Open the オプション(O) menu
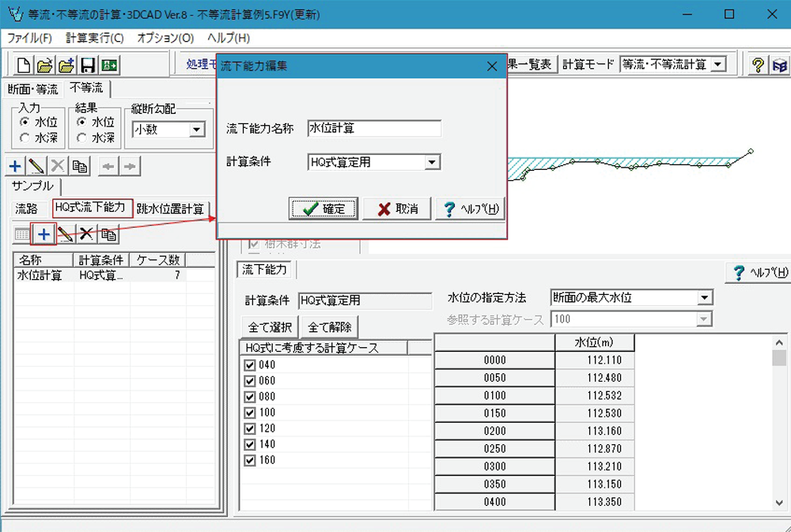This screenshot has width=791, height=532. pyautogui.click(x=165, y=38)
